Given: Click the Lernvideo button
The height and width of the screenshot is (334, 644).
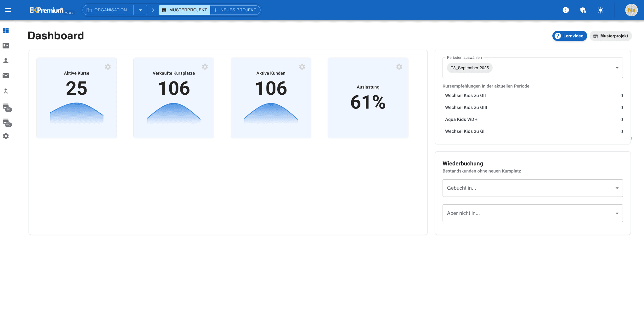Looking at the screenshot, I should coord(569,36).
